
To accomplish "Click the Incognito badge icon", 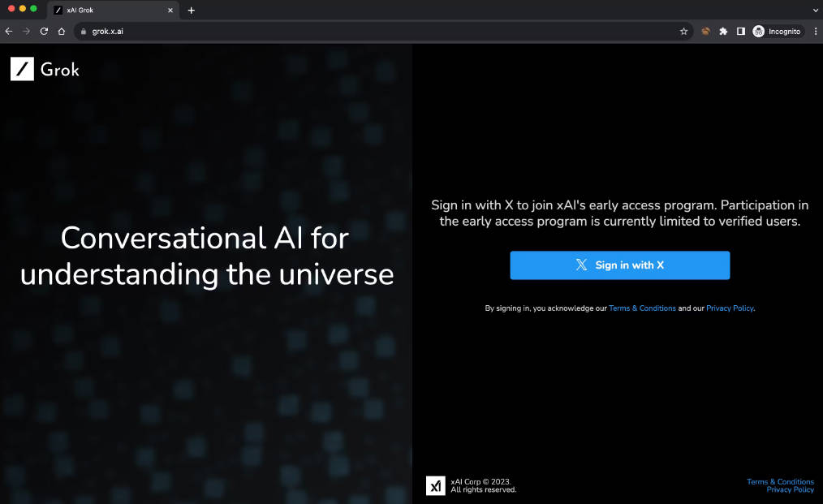I will pos(757,31).
